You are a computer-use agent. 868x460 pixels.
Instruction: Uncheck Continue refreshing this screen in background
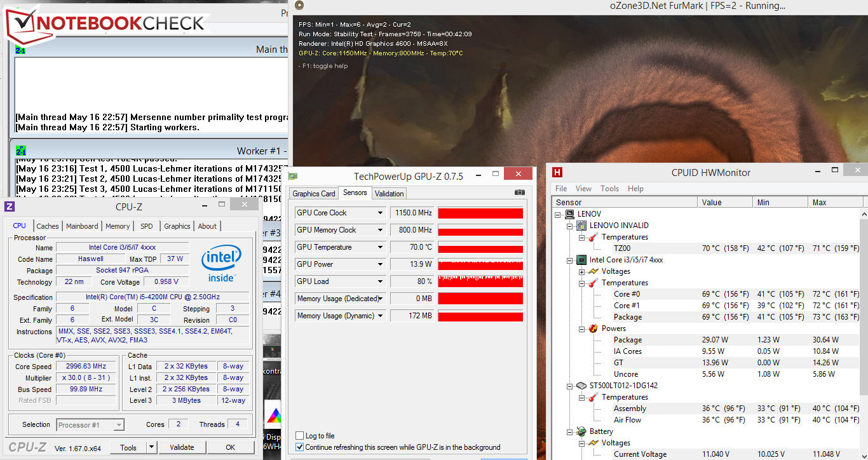tap(300, 447)
